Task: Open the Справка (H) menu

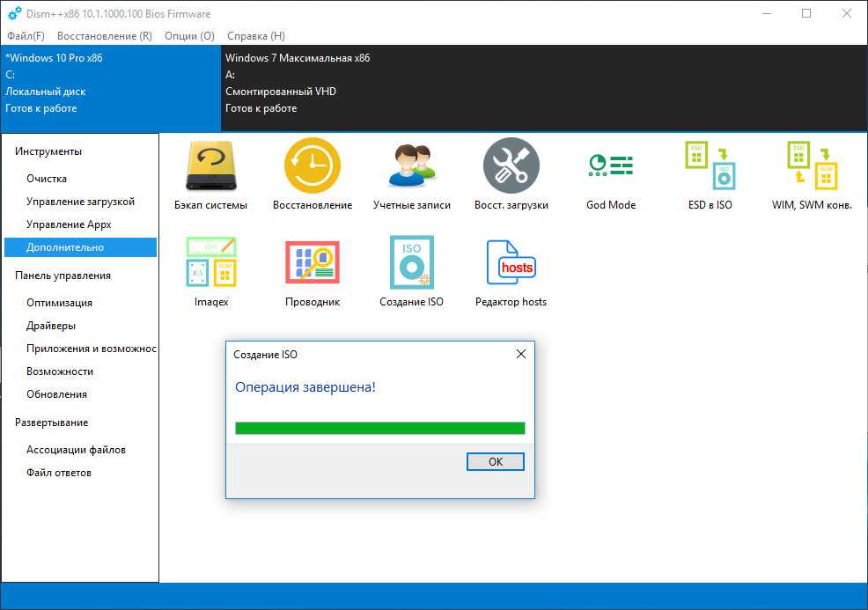Action: click(x=255, y=36)
